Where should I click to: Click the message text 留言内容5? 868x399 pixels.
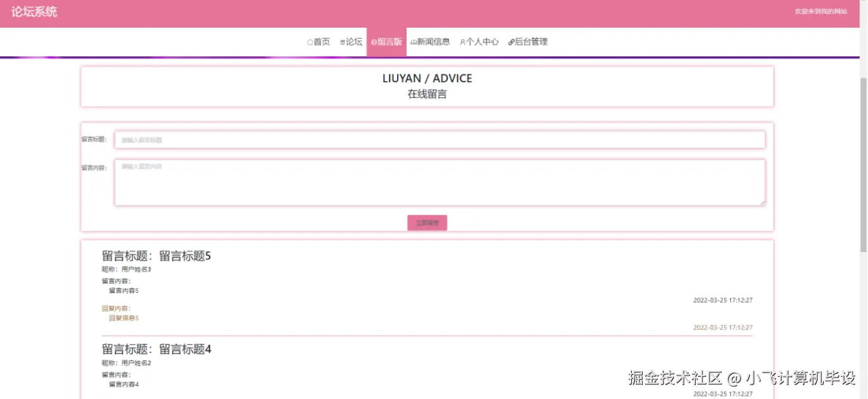[x=124, y=291]
